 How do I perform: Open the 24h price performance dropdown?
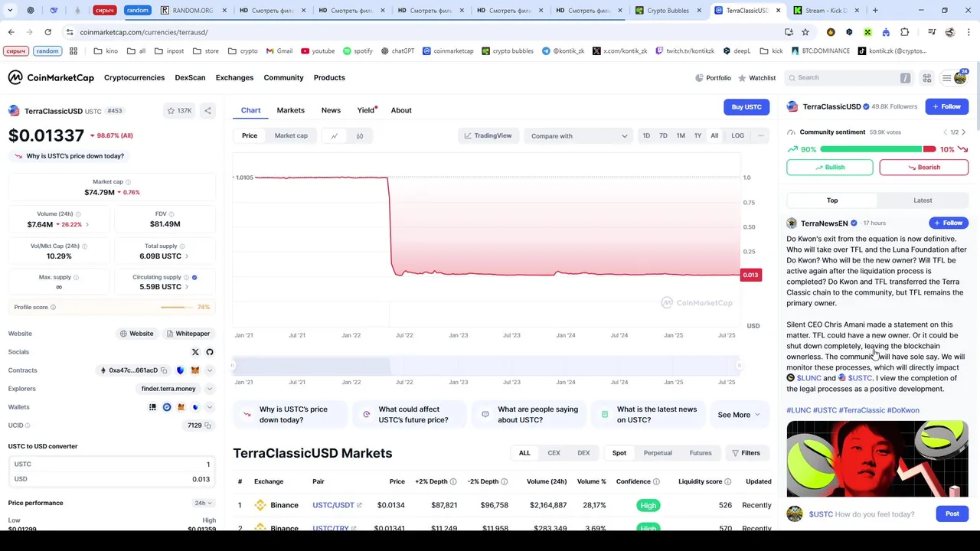pos(203,503)
